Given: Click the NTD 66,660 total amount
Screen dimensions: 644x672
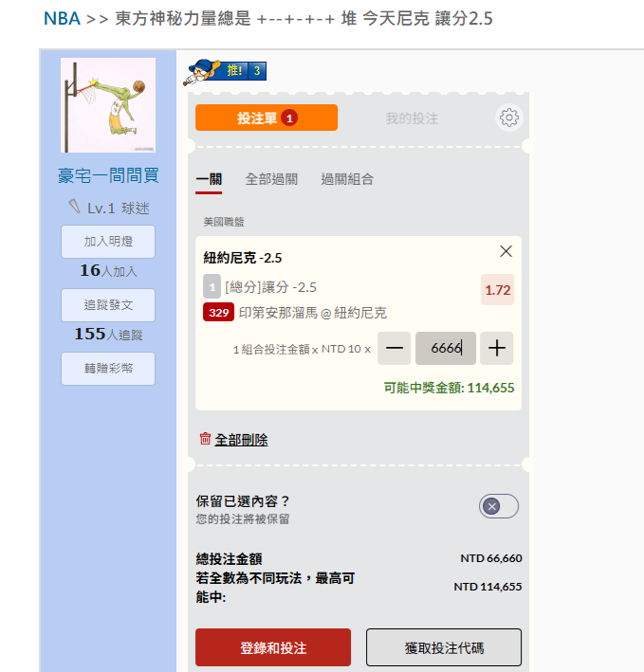Looking at the screenshot, I should 491,558.
